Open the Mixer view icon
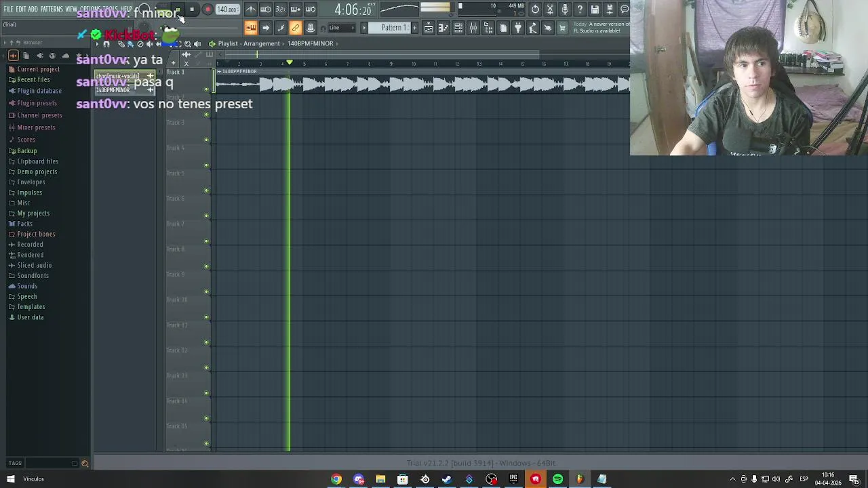The image size is (868, 488). 473,28
